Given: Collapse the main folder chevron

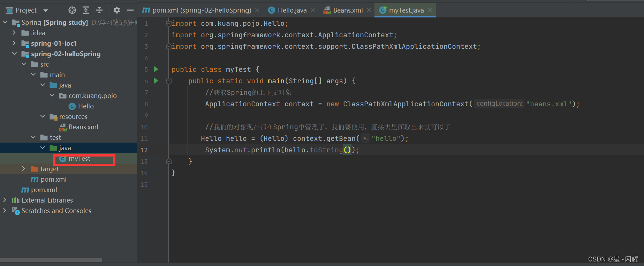Looking at the screenshot, I should (x=33, y=75).
